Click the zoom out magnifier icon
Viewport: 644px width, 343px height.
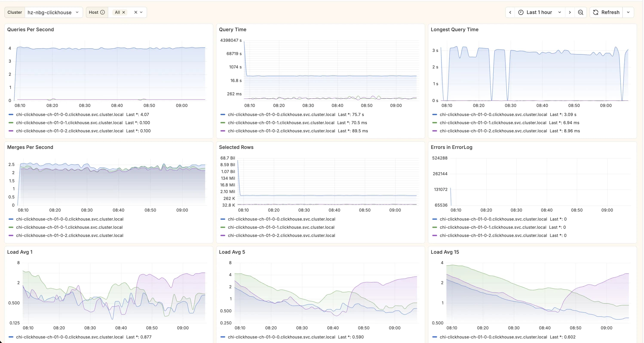[581, 12]
